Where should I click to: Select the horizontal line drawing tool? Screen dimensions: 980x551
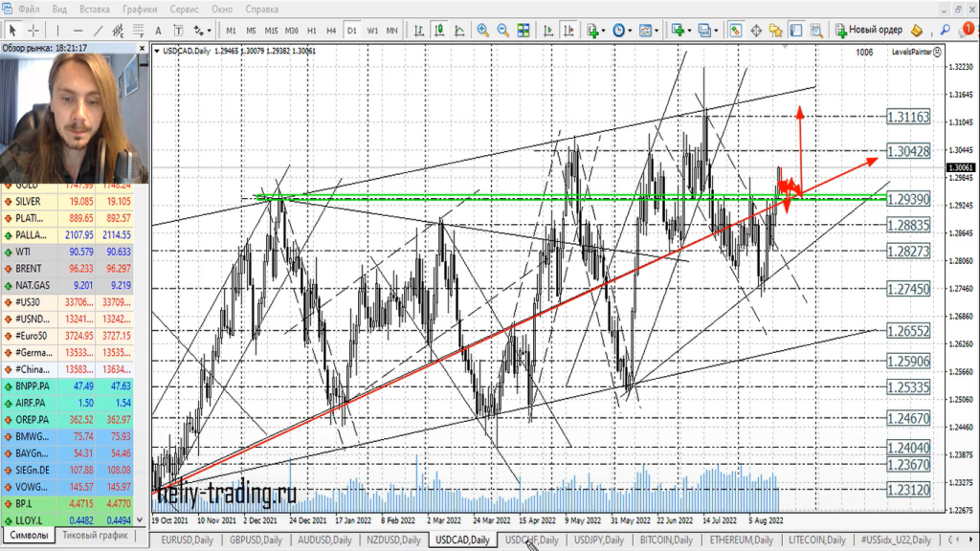pyautogui.click(x=79, y=30)
